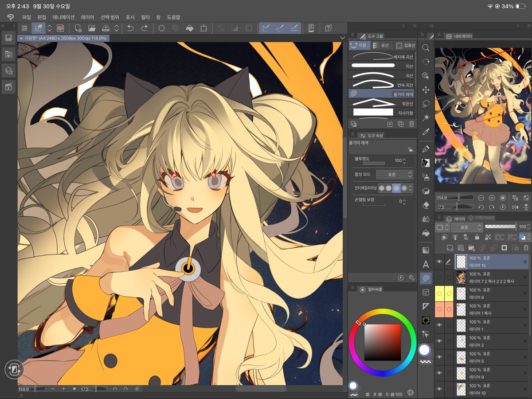Click Zoom in plus in Navigator

[x=492, y=198]
